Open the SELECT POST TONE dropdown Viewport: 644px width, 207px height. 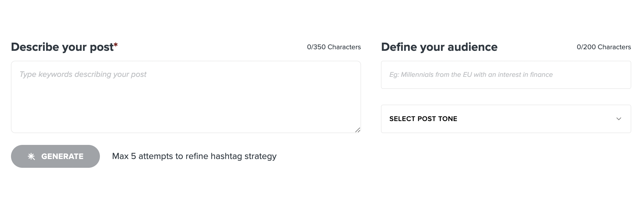pyautogui.click(x=506, y=119)
